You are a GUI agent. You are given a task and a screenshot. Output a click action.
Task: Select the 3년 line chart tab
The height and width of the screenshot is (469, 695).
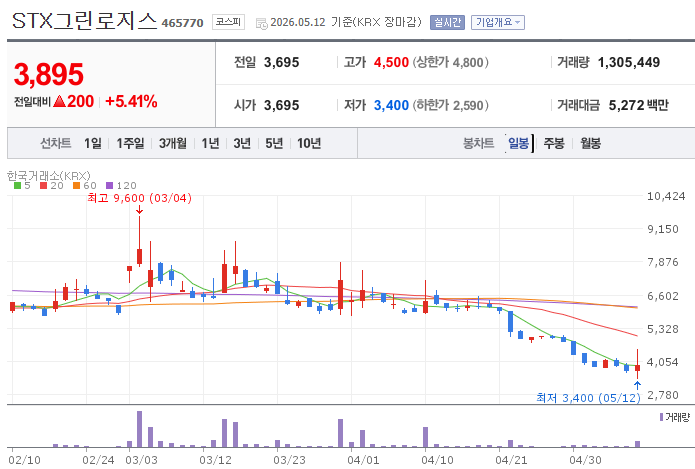[x=242, y=143]
